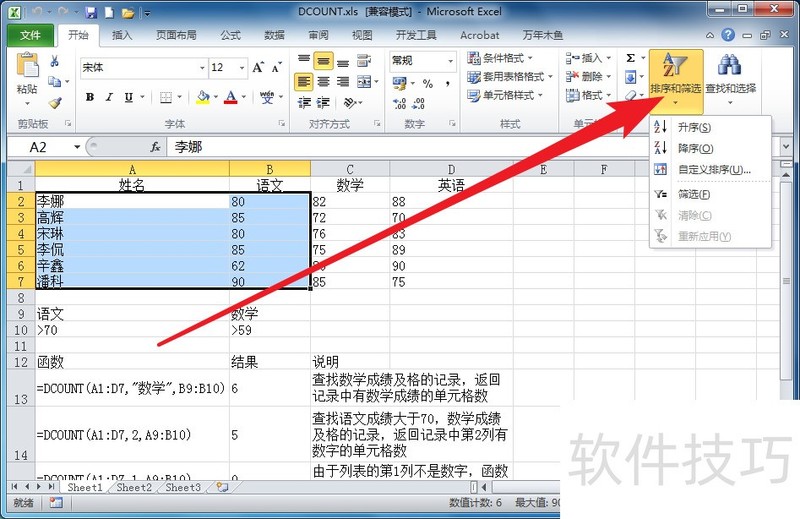Click the comma style button

coord(447,83)
